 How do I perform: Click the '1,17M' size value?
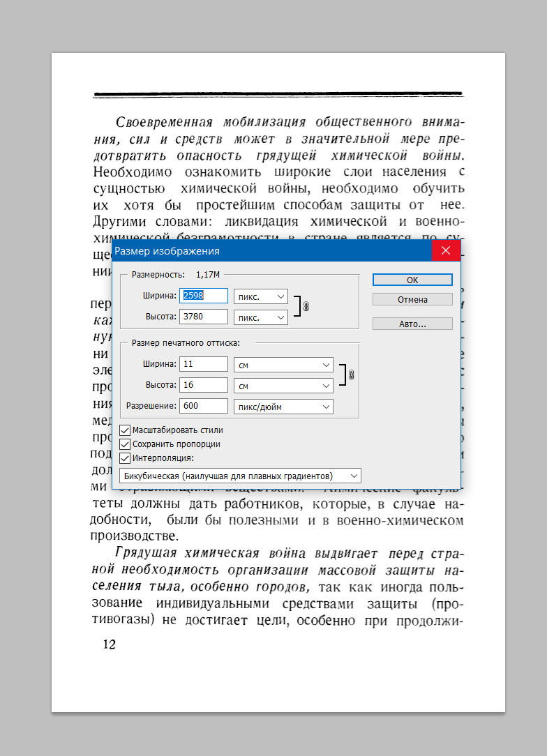(208, 274)
